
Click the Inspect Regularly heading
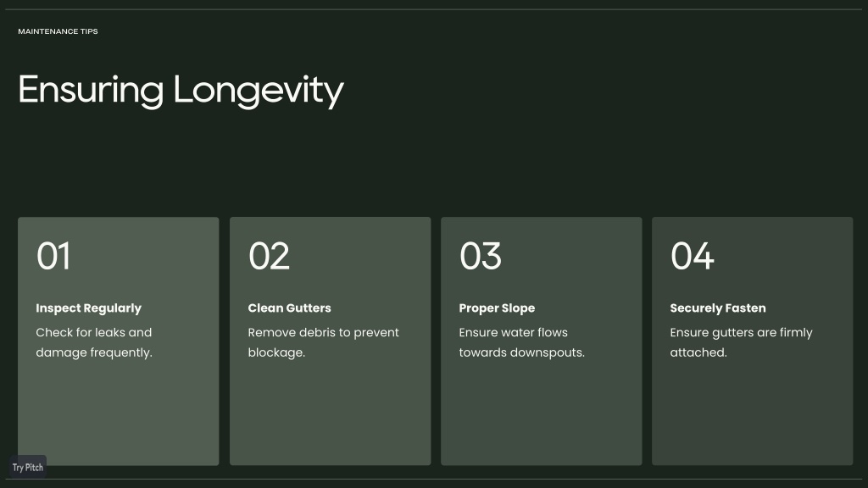coord(88,308)
